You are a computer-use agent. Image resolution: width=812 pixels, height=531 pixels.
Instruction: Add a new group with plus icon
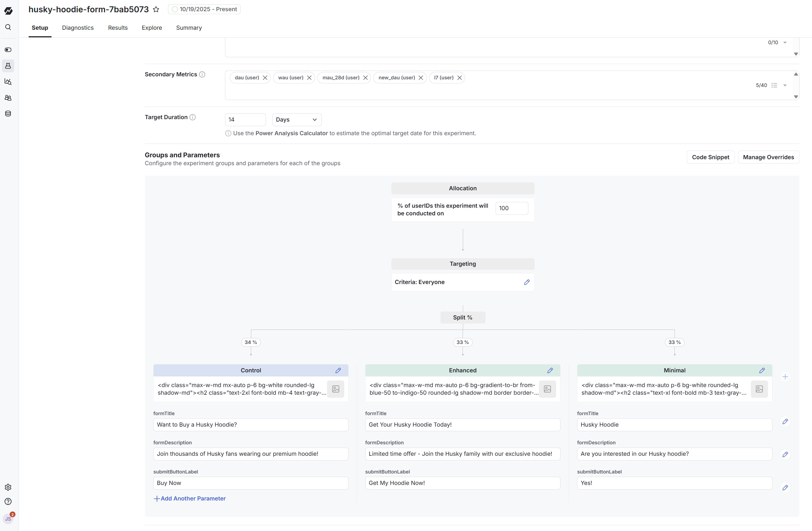(785, 377)
